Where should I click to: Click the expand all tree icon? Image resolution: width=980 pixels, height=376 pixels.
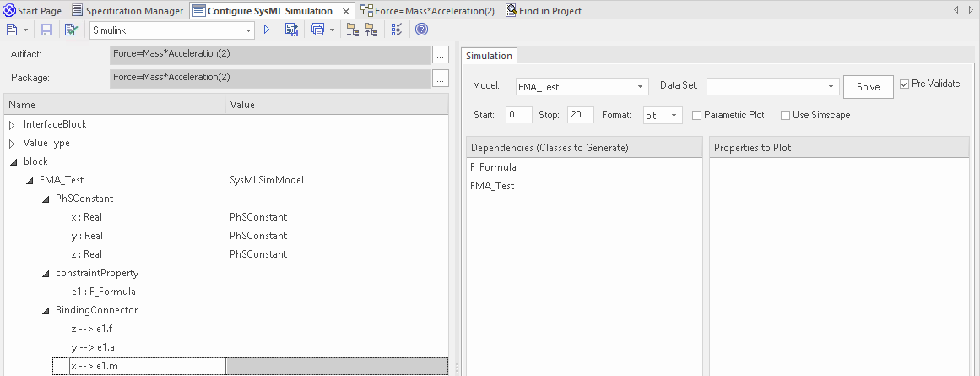click(352, 30)
